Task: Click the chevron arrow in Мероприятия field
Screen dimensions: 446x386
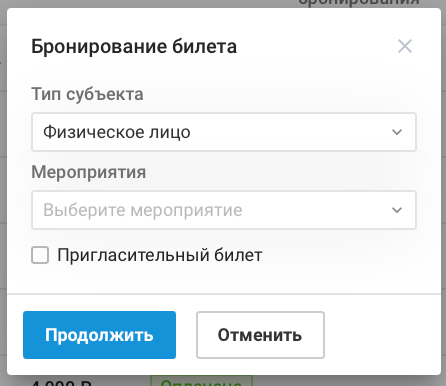Action: [397, 210]
